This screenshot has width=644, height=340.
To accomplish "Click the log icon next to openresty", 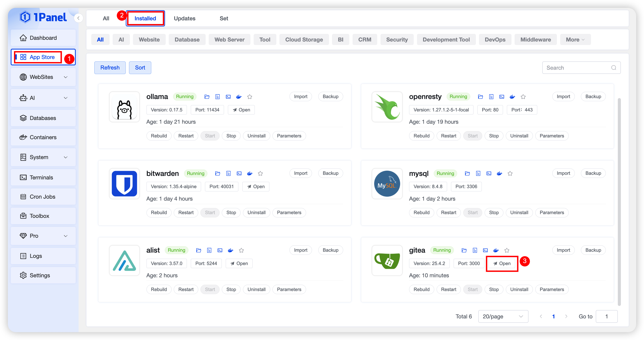I will [x=491, y=97].
